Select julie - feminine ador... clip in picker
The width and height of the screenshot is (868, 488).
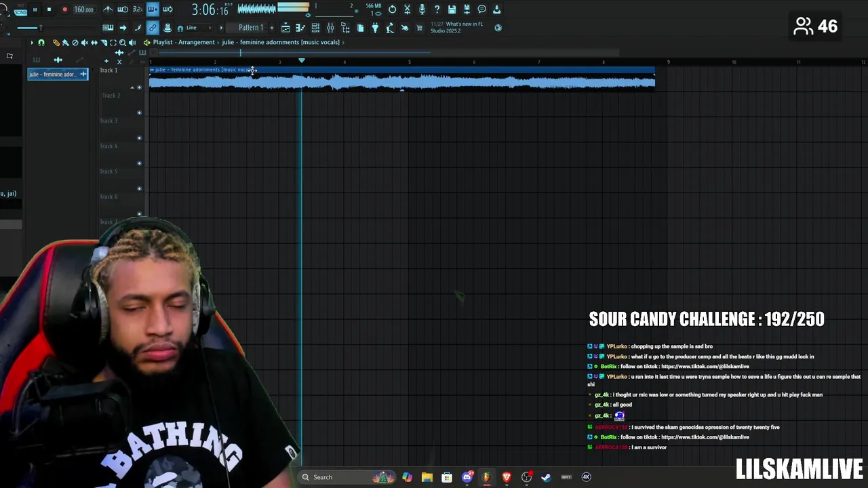58,74
